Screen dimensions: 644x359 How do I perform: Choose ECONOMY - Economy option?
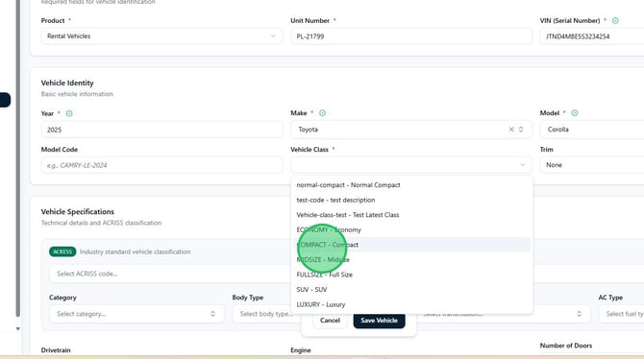coord(411,229)
